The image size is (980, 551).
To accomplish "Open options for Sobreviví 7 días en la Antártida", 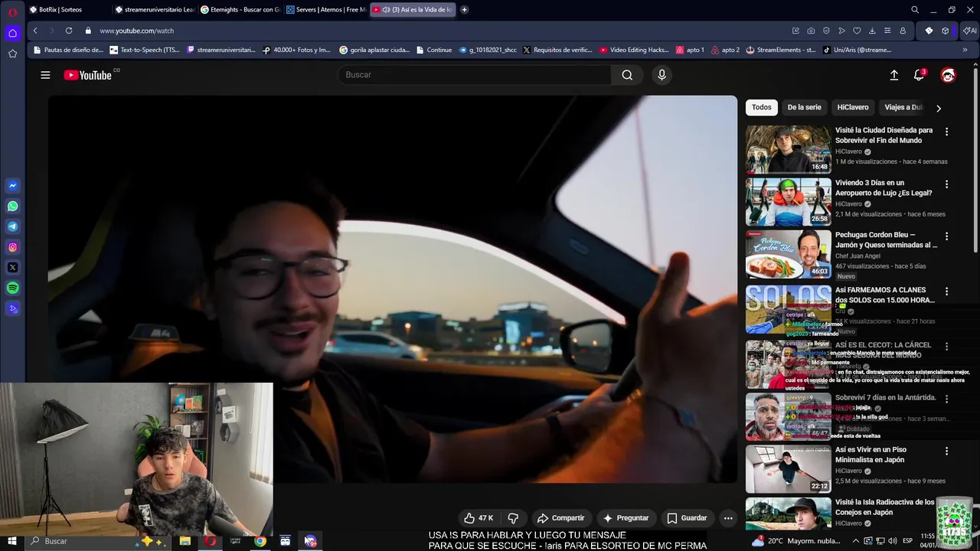I will 946,399.
